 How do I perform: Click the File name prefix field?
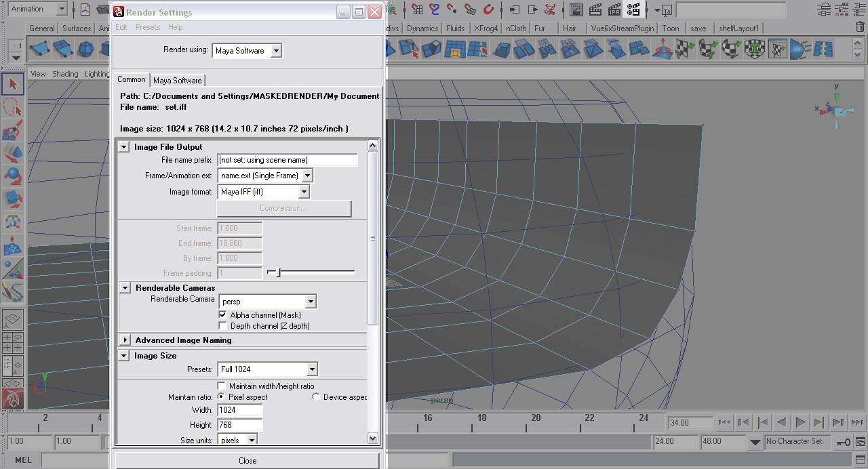tap(288, 160)
